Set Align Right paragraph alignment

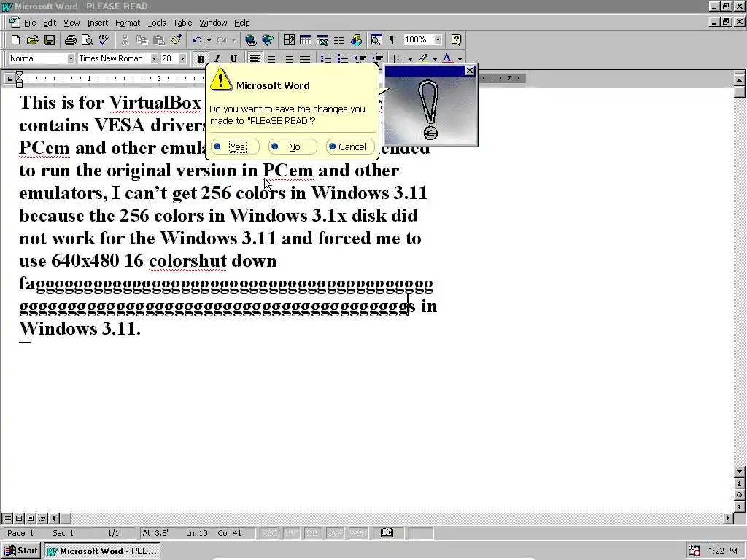288,58
